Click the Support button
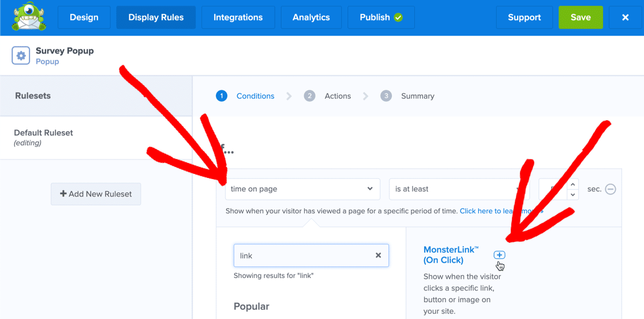Screen dimensions: 644x319 coord(525,17)
